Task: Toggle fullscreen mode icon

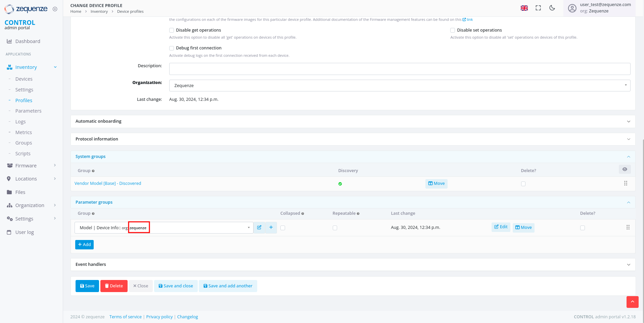Action: [x=538, y=8]
